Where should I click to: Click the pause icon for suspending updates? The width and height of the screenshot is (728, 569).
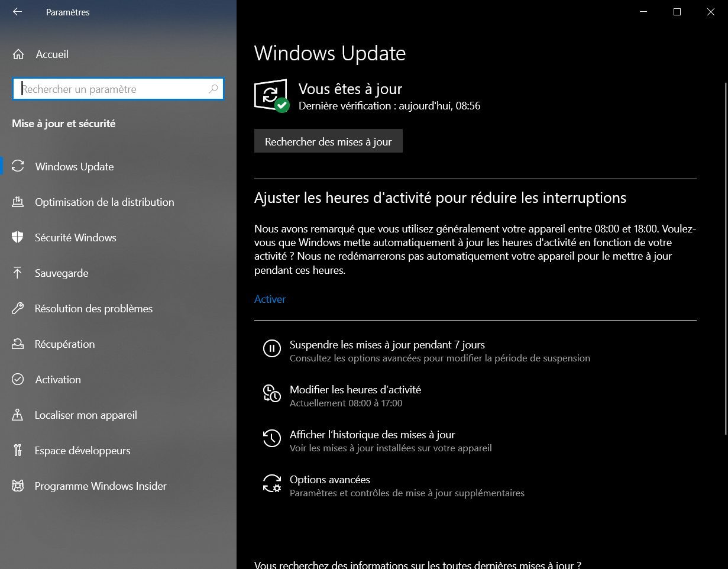click(x=271, y=348)
